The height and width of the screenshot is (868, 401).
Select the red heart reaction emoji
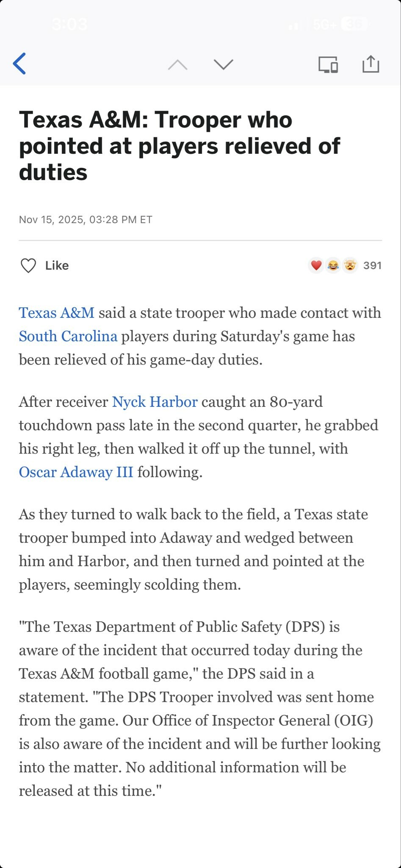[x=316, y=265]
